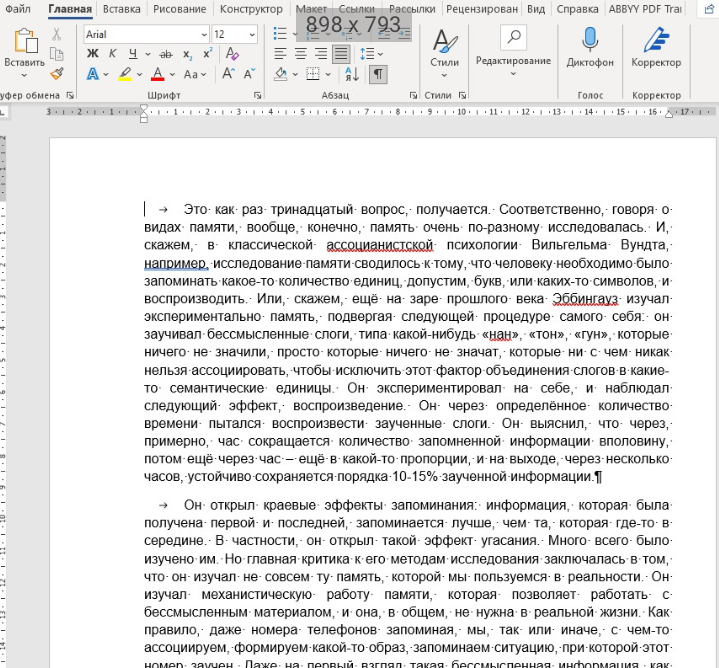The image size is (719, 668).
Task: Toggle subscript formatting x₂
Action: pyautogui.click(x=188, y=54)
